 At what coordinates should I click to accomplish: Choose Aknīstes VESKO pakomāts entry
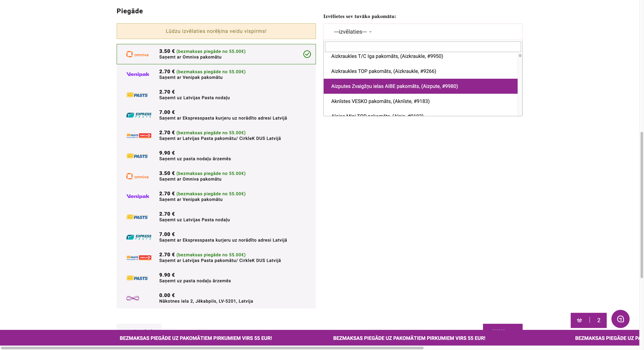click(x=380, y=101)
